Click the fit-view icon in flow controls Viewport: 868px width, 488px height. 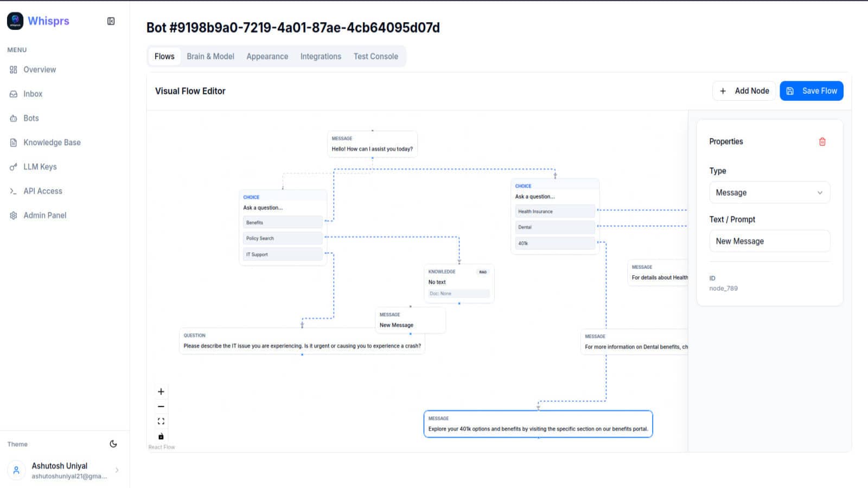click(x=161, y=421)
